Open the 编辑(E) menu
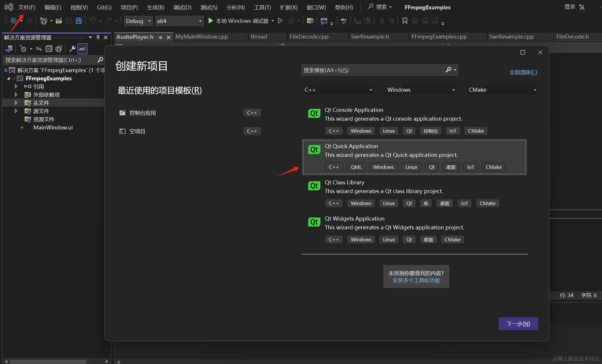 [x=53, y=7]
